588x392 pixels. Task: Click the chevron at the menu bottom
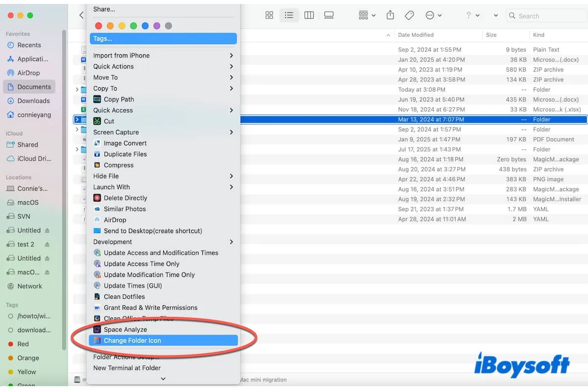point(163,378)
